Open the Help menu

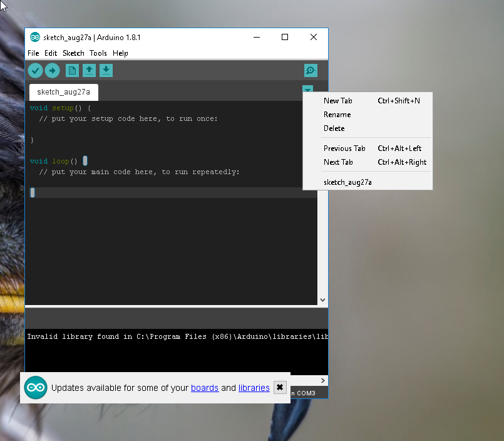[x=121, y=53]
